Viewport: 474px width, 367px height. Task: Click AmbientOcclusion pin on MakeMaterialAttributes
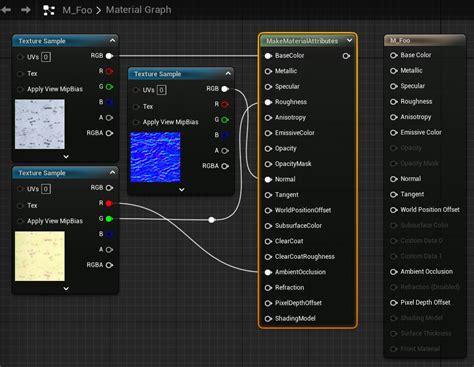tap(268, 272)
